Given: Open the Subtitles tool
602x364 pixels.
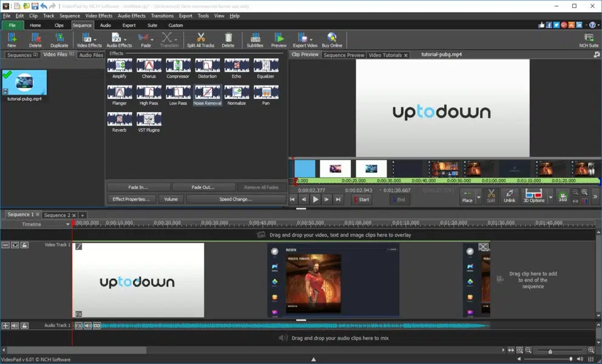Looking at the screenshot, I should 254,39.
